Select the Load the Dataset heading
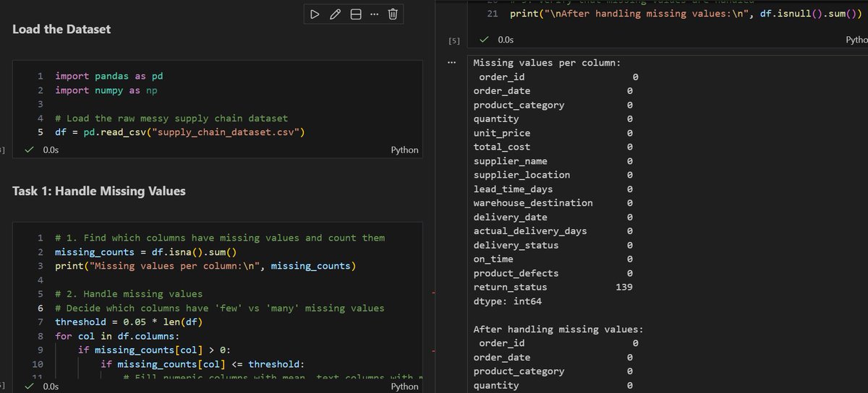The image size is (868, 393). pos(61,30)
